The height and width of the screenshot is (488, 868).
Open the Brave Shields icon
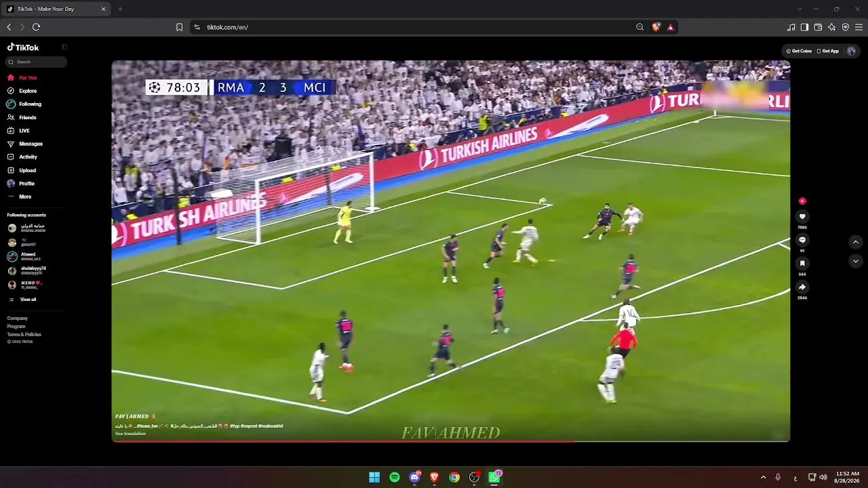656,27
